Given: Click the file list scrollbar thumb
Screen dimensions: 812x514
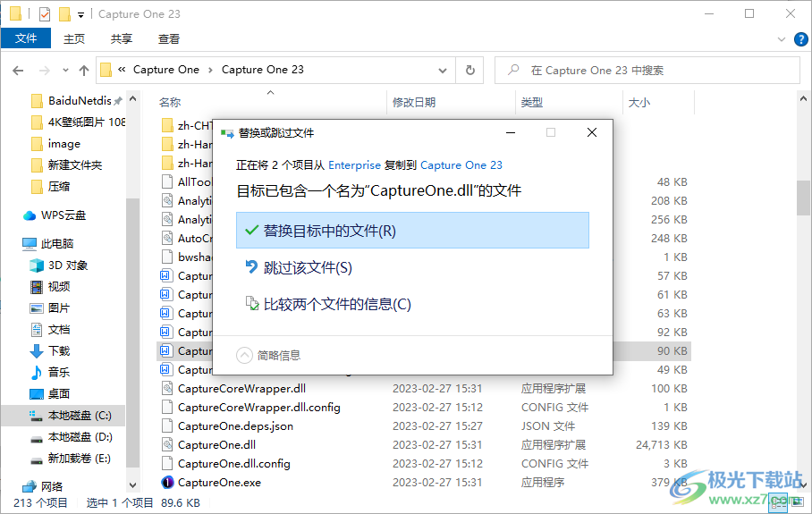Looking at the screenshot, I should pyautogui.click(x=803, y=198).
